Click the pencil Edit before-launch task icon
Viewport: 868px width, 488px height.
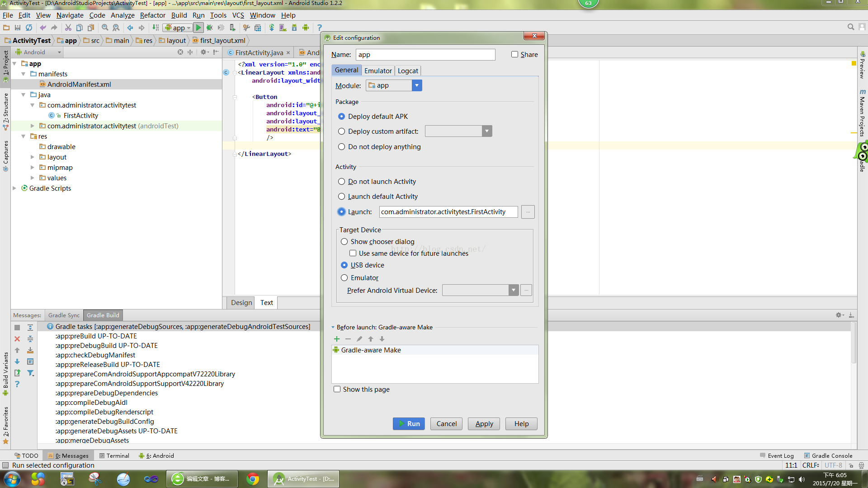pos(359,339)
